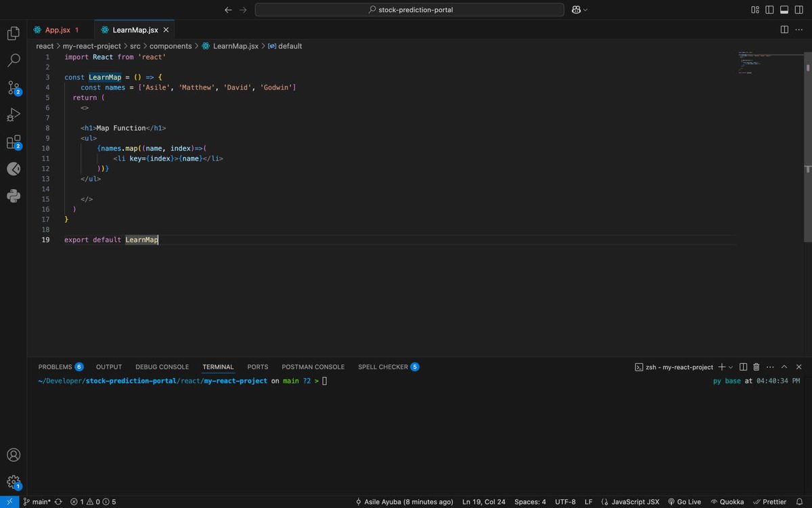The width and height of the screenshot is (812, 508).
Task: Open the Explorer view in the activity bar
Action: pos(14,33)
